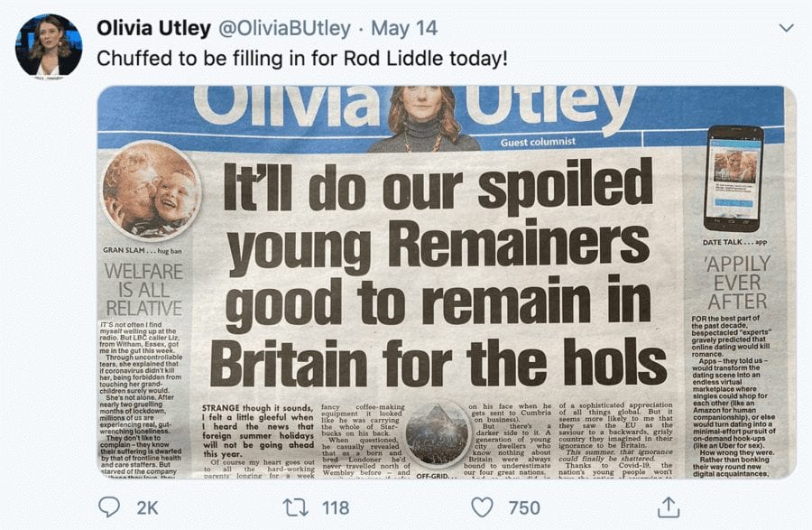
Task: Click the dating app phone picture
Action: coord(734,178)
